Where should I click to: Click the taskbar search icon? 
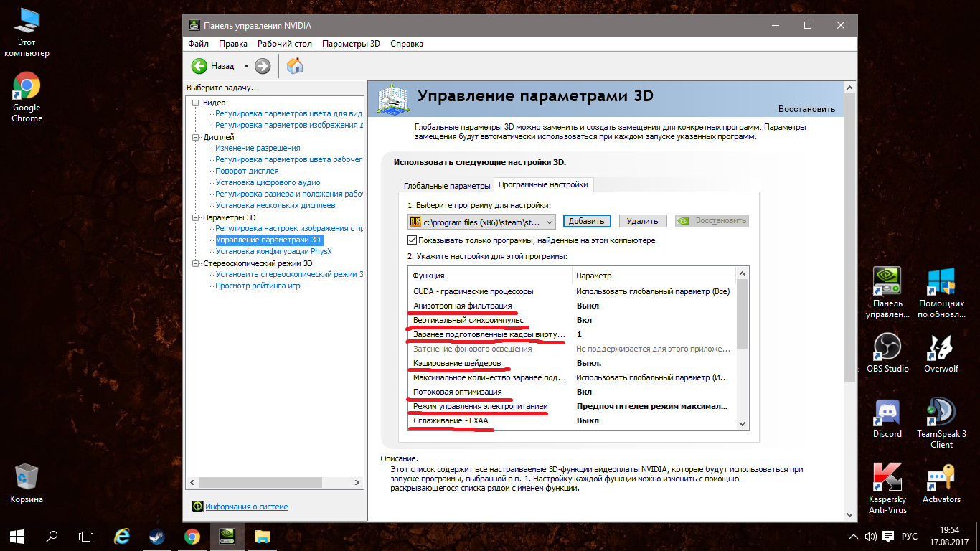(x=52, y=535)
